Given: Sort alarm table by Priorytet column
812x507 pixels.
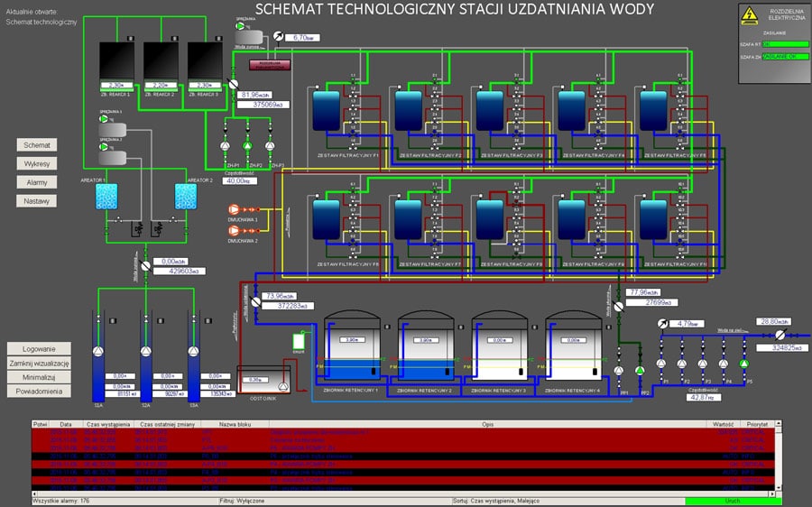Looking at the screenshot, I should click(x=757, y=424).
